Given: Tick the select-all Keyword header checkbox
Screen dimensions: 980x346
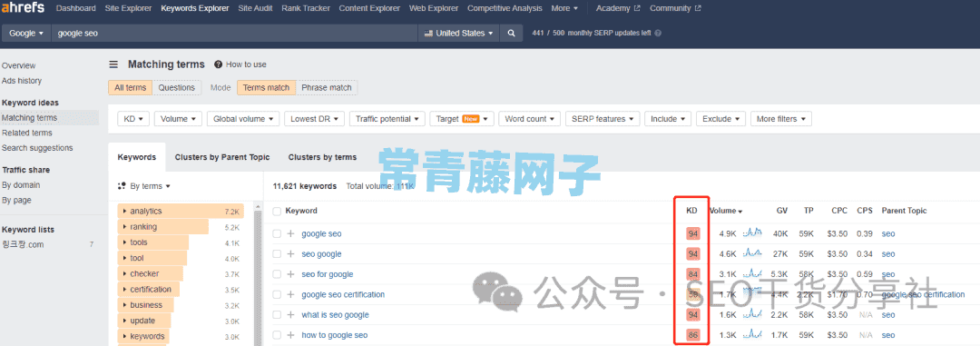Looking at the screenshot, I should (277, 212).
